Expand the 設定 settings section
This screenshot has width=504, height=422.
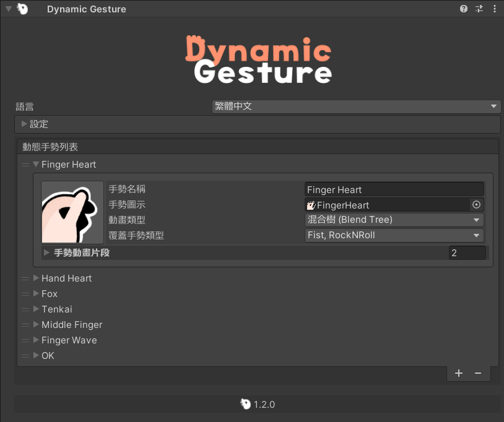pos(25,124)
